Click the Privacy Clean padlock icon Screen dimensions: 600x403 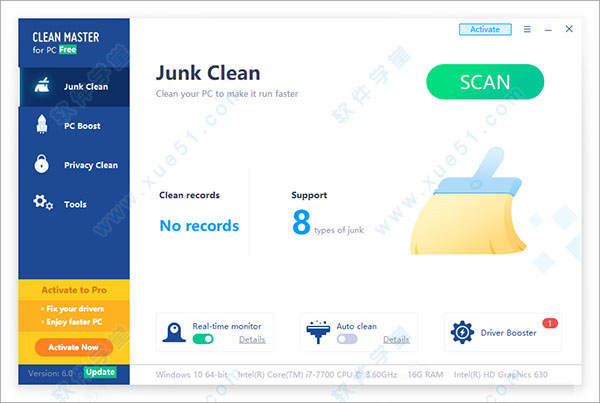42,164
